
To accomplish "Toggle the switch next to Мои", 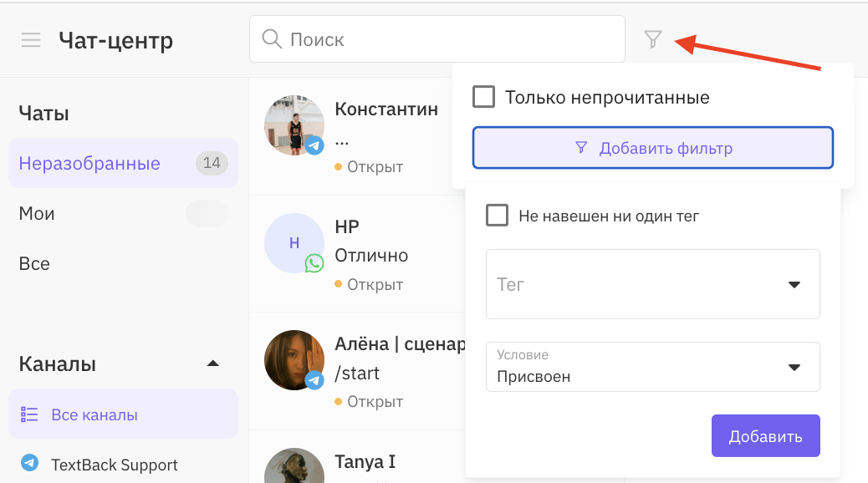I will pos(207,214).
